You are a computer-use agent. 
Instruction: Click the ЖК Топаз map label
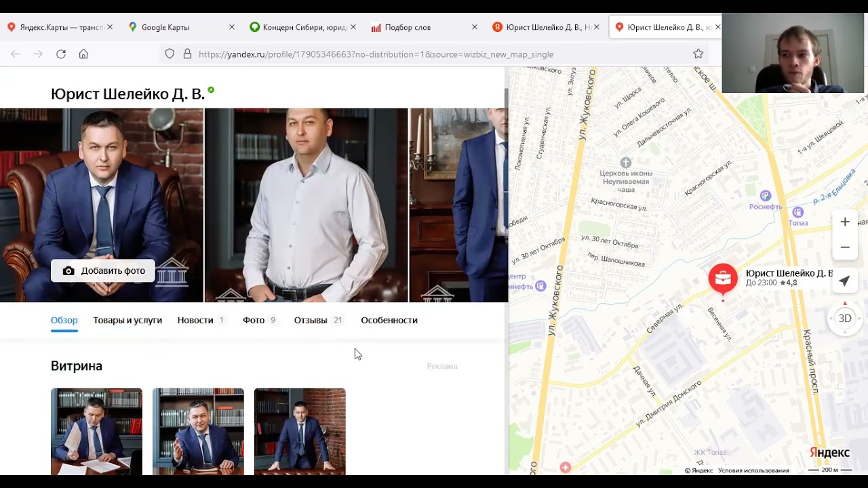[x=710, y=453]
